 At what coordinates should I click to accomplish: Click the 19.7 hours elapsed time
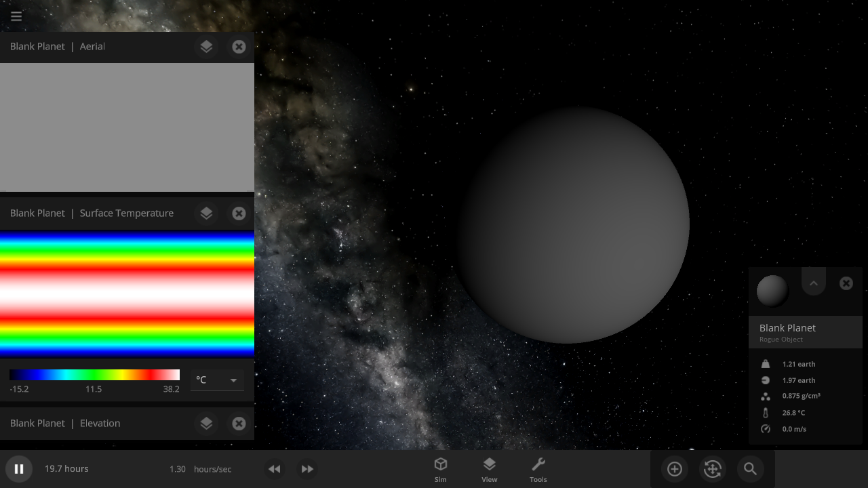coord(66,469)
